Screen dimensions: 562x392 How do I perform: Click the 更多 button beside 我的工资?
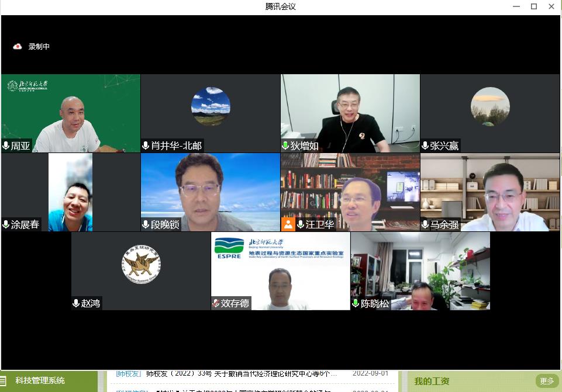[x=547, y=381]
